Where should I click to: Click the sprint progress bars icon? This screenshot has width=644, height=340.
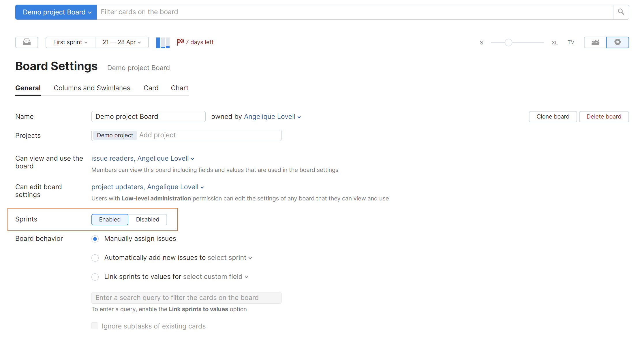coord(163,42)
